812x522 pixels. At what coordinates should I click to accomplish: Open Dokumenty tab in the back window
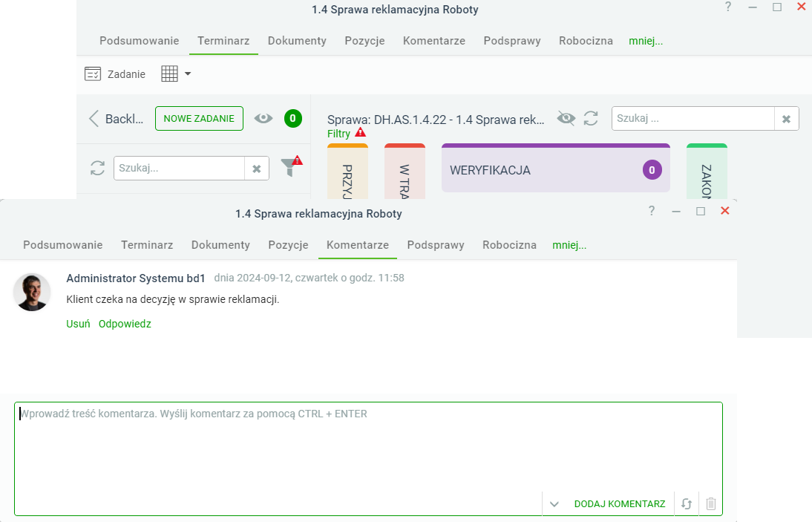(x=297, y=41)
